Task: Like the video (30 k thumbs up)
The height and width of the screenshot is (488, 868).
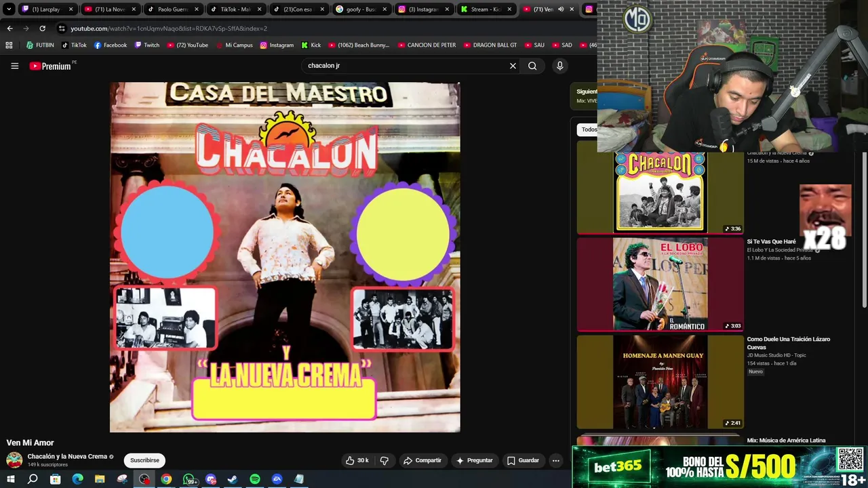Action: click(357, 460)
